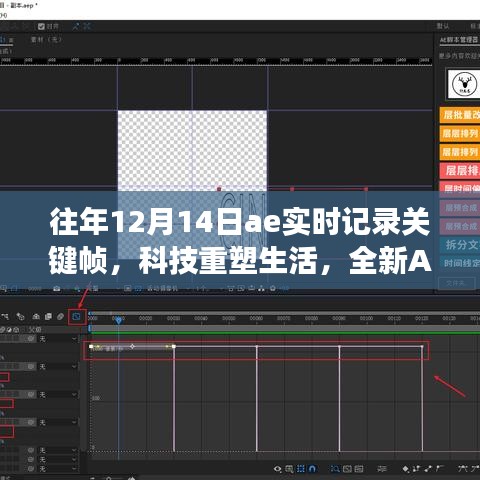This screenshot has height=480, width=480.
Task: Click the reset exposure icon in viewer footer
Action: 273,288
